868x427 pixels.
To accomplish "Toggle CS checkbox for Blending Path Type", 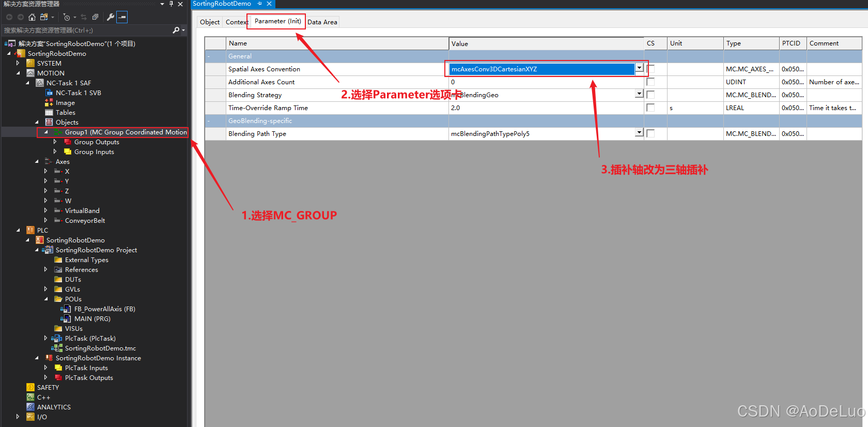I will tap(650, 133).
